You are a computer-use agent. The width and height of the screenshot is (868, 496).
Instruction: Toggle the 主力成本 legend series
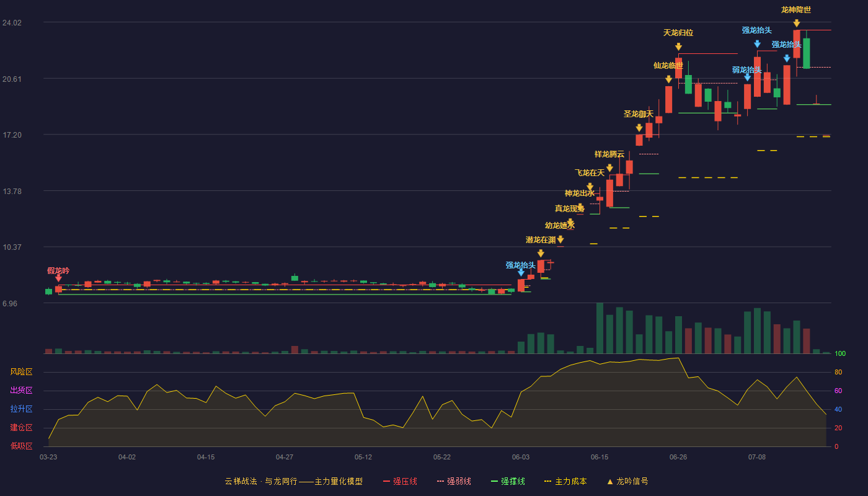pyautogui.click(x=565, y=481)
